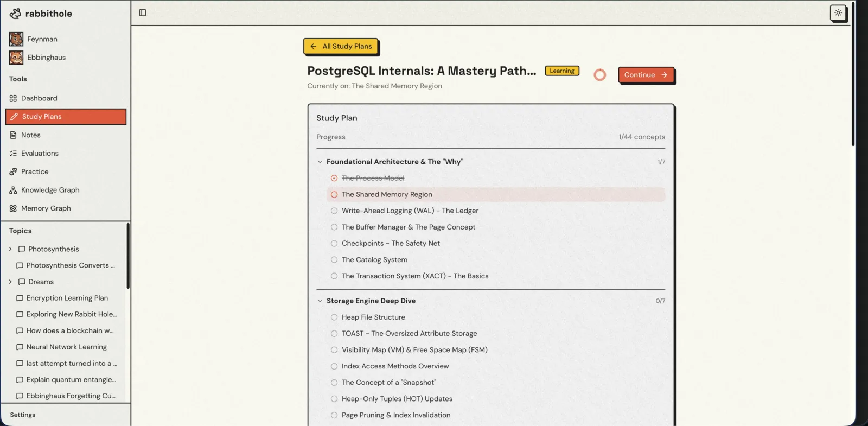Mark TOAST Oversized Attribute Storage circle
Viewport: 868px width, 426px height.
334,333
